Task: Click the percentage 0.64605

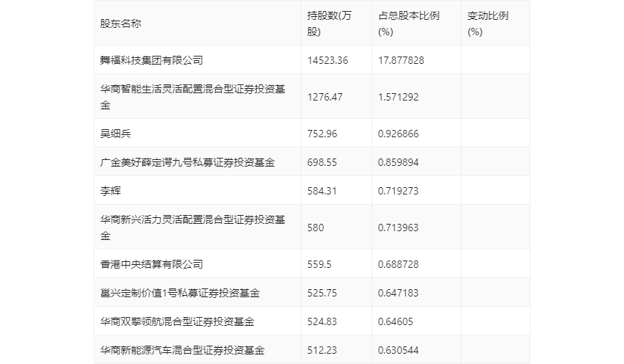Action: 396,321
